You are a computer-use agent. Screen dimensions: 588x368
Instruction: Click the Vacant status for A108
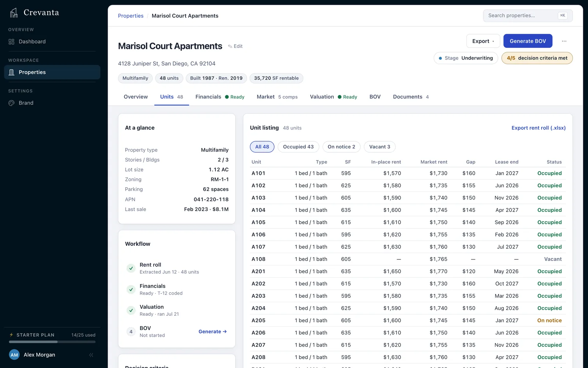(x=553, y=259)
